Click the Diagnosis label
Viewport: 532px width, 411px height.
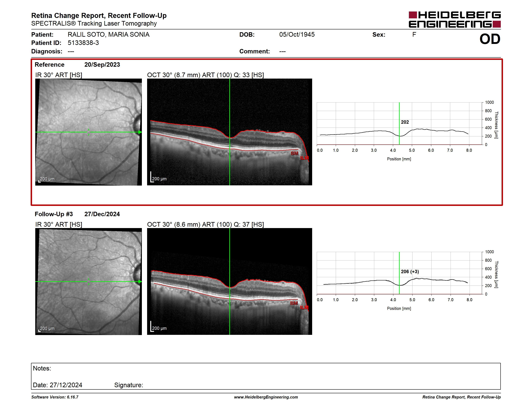coord(47,51)
